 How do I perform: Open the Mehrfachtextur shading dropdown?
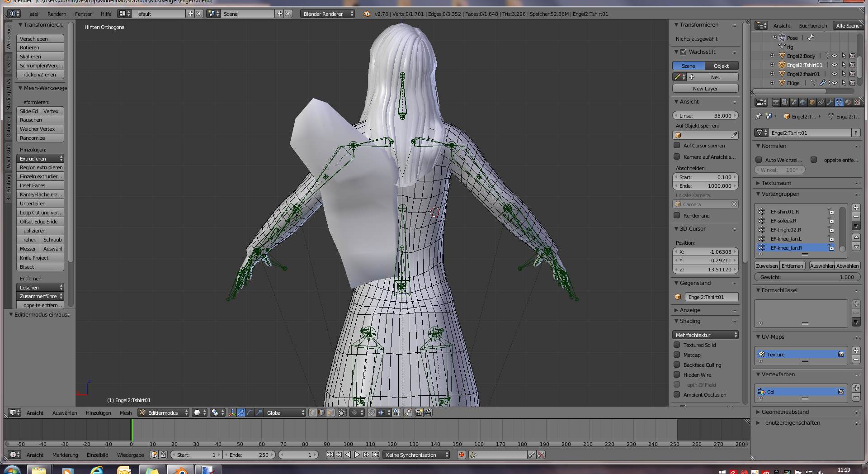pos(705,335)
